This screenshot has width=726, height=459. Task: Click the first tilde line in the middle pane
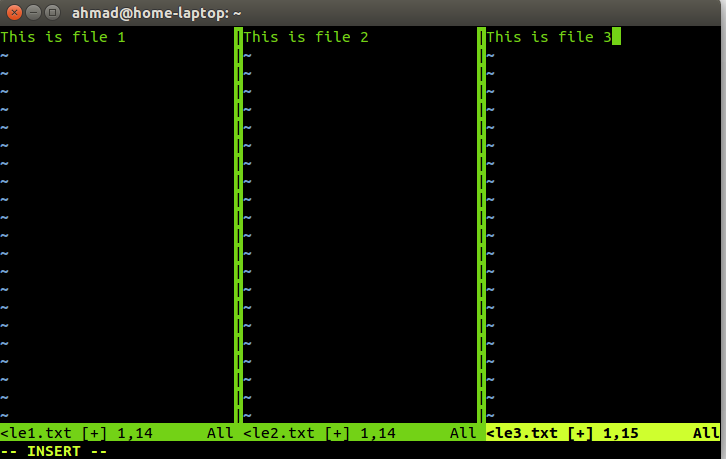click(x=248, y=56)
